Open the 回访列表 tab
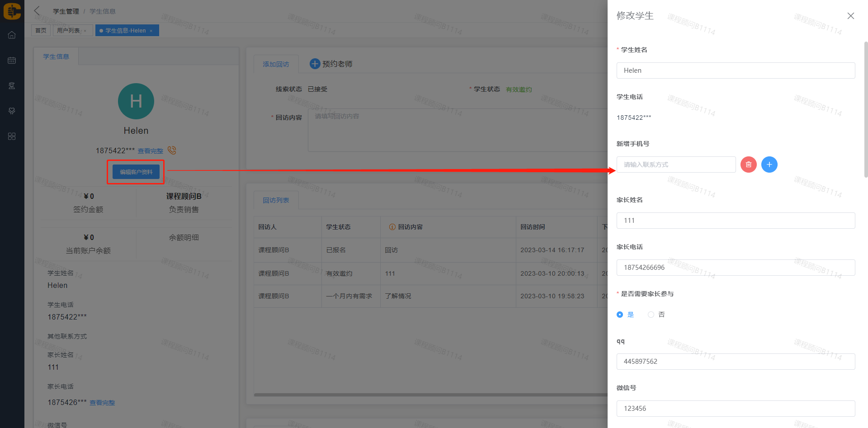This screenshot has height=428, width=868. point(276,200)
